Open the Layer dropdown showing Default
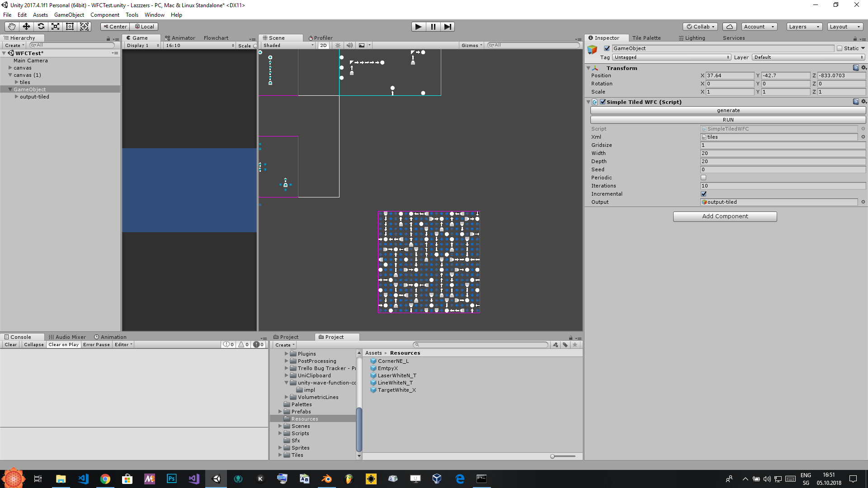868x488 pixels. [x=809, y=57]
